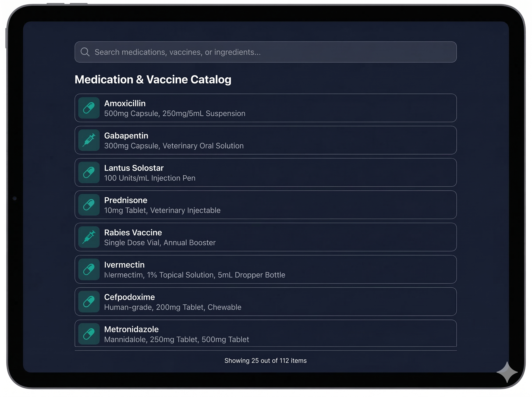Open the Amoxicillin catalog entry
The image size is (532, 397).
coord(264,108)
